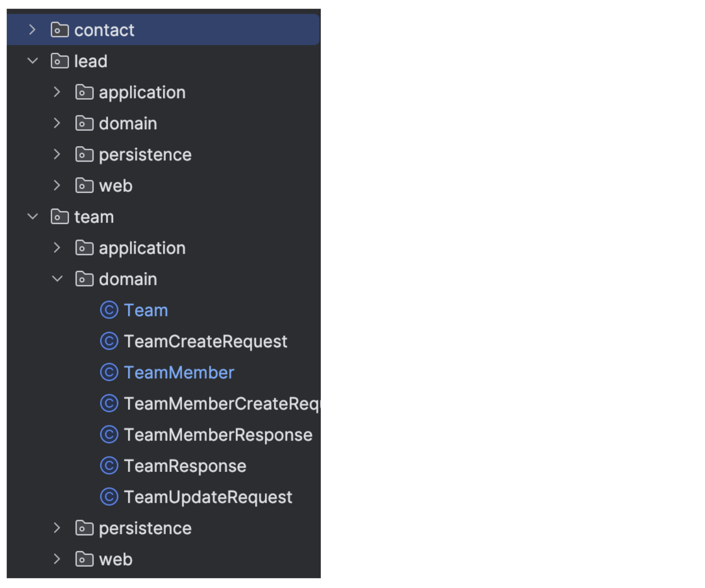
Task: Click the lead package folder icon
Action: coord(60,61)
